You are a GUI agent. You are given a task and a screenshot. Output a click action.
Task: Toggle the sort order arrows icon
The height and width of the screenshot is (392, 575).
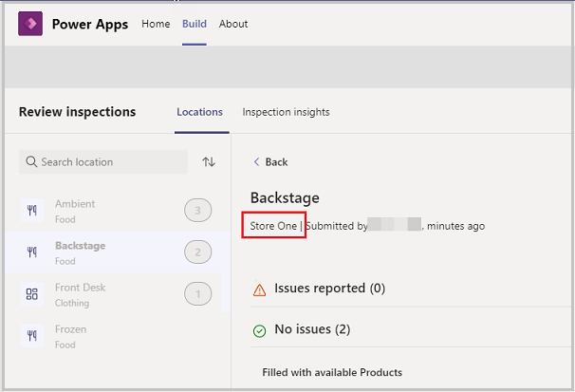point(209,161)
